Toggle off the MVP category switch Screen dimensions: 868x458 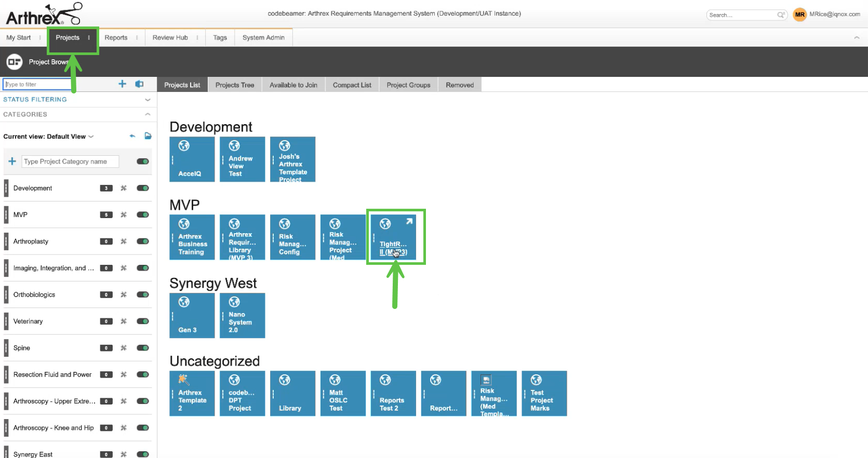pyautogui.click(x=143, y=214)
